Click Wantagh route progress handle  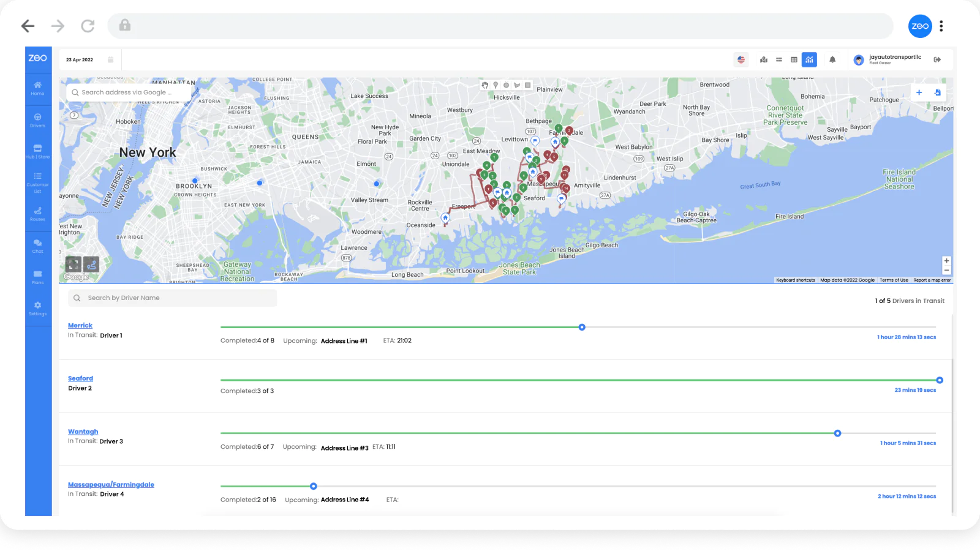click(837, 433)
